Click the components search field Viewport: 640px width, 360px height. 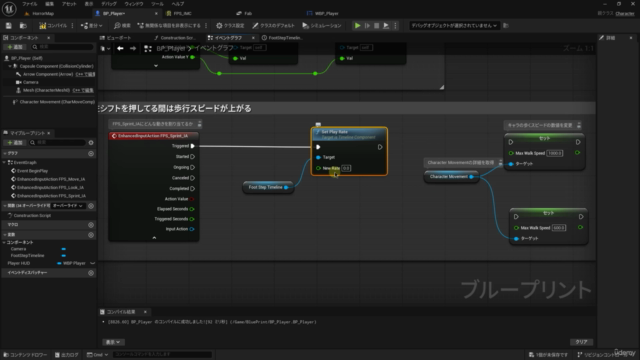pyautogui.click(x=62, y=47)
